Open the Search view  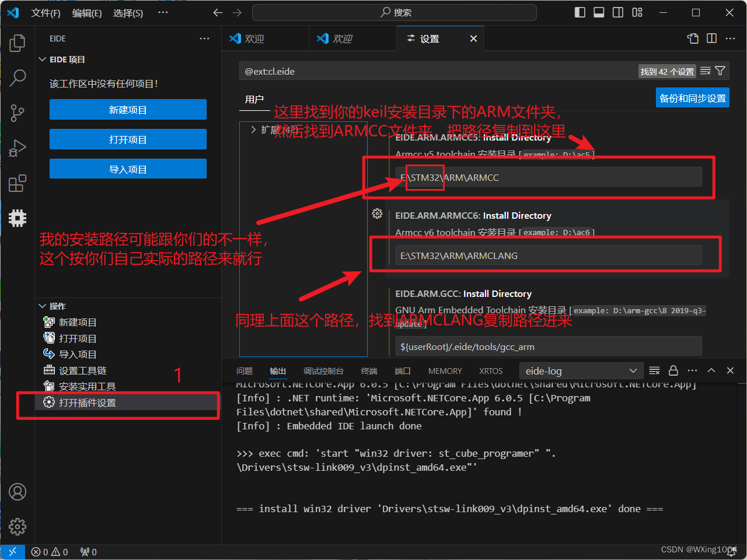pos(17,78)
